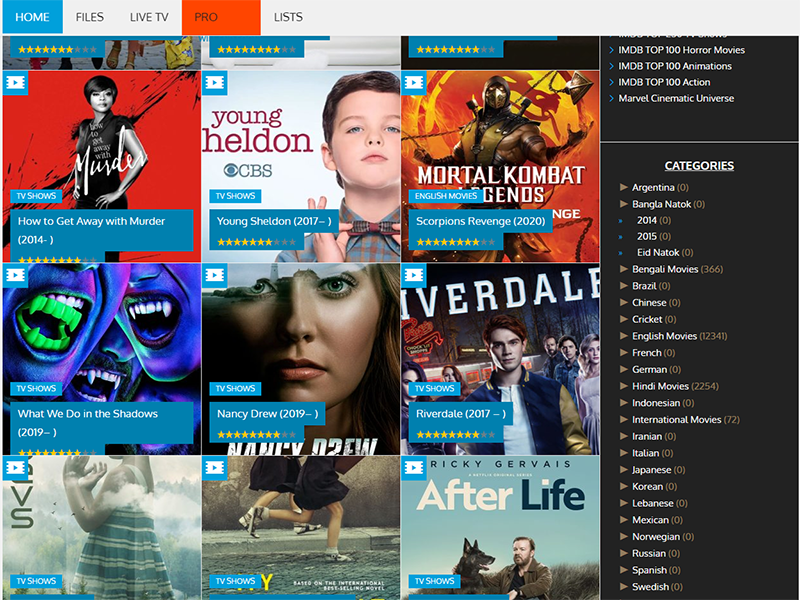Click video icon on Murder show poster
Viewport: 800px width, 600px height.
15,82
